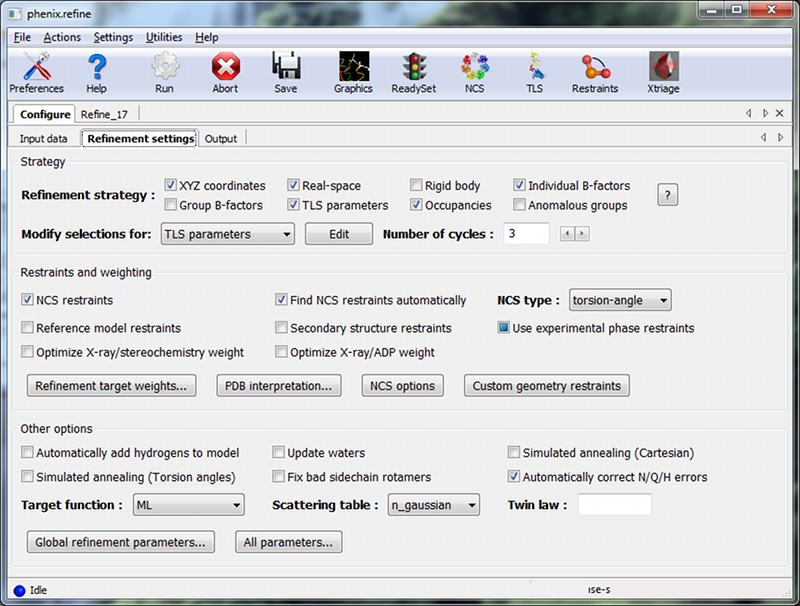Open the Scattering table dropdown
Viewport: 800px width, 606px height.
coord(433,505)
